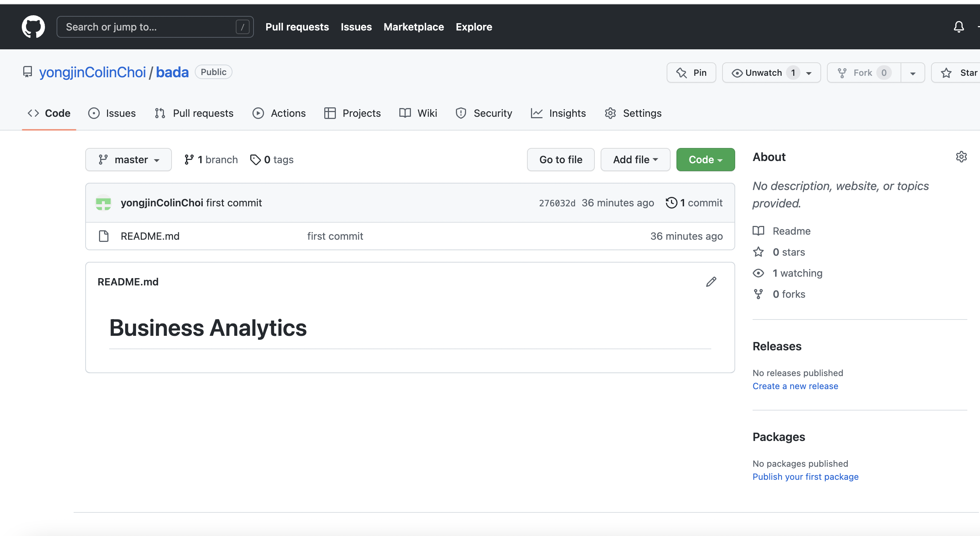This screenshot has width=980, height=536.
Task: Open the Marketplace menu
Action: pyautogui.click(x=413, y=26)
